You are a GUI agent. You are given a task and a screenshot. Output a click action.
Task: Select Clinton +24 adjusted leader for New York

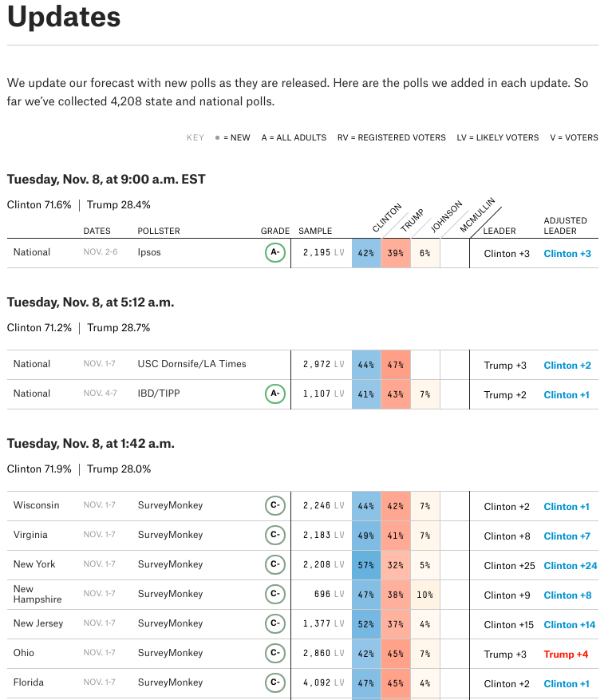coord(571,566)
